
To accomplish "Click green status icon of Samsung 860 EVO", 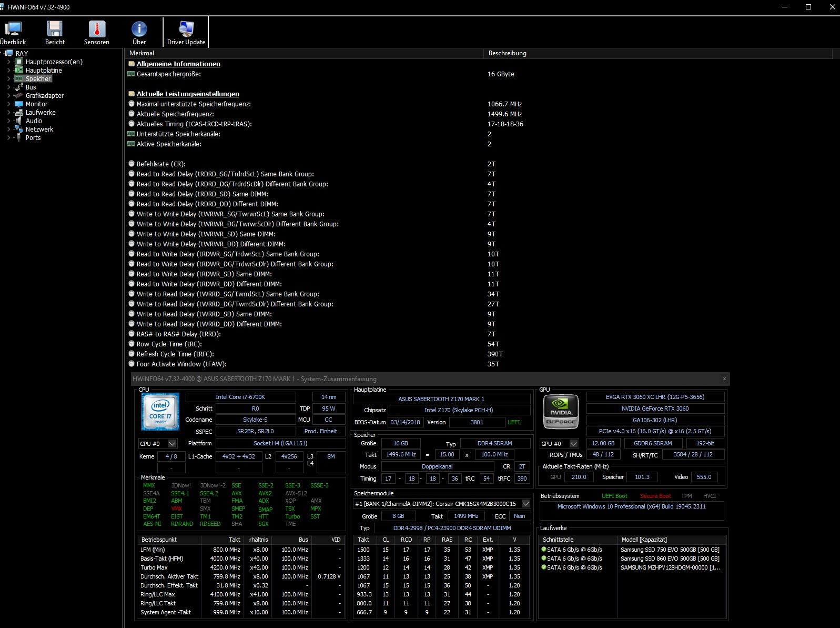I will point(544,558).
